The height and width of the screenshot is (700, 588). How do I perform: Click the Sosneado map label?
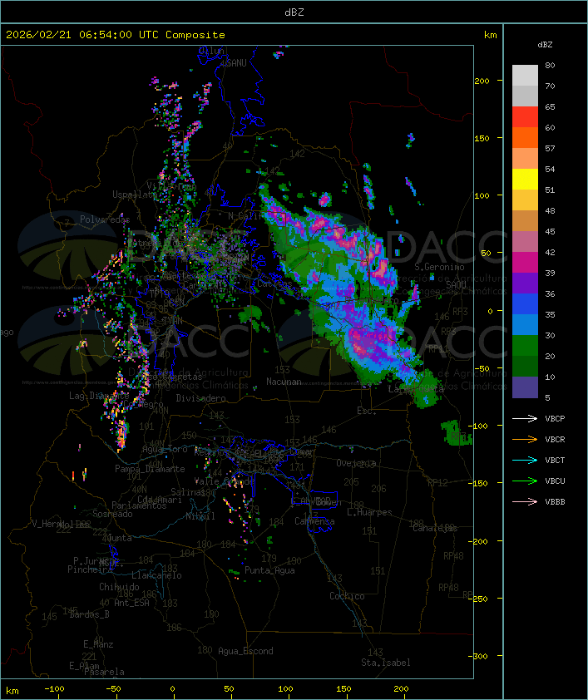(112, 514)
